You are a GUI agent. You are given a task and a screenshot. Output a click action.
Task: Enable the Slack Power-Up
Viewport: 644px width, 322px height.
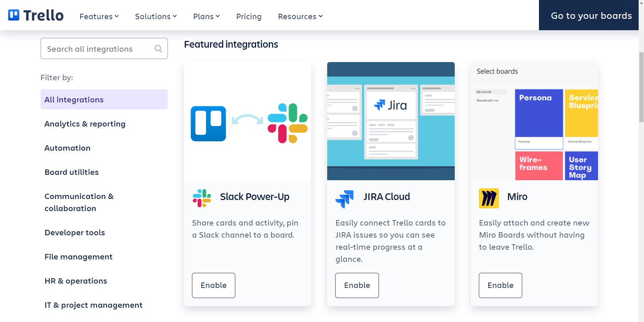[x=214, y=285]
